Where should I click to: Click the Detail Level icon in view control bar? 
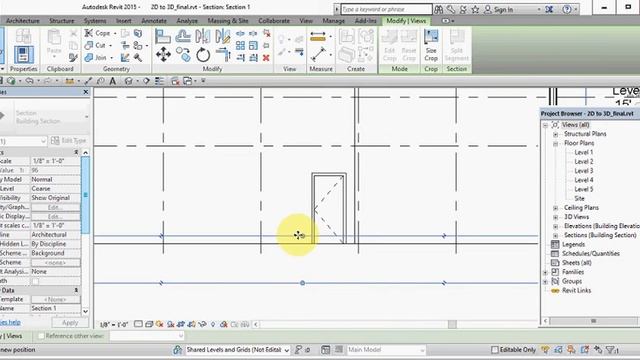138,324
